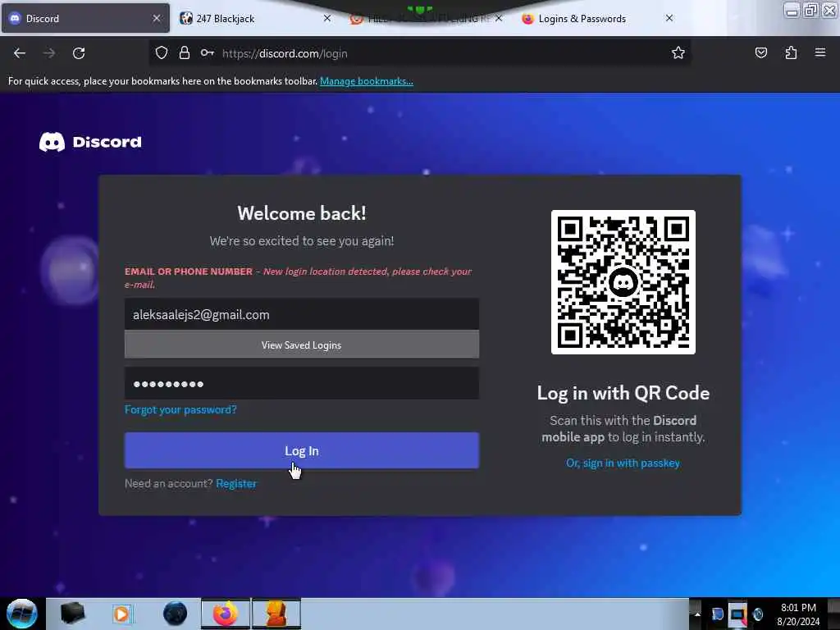
Task: Open Firefox extensions puzzle icon
Action: click(x=791, y=53)
